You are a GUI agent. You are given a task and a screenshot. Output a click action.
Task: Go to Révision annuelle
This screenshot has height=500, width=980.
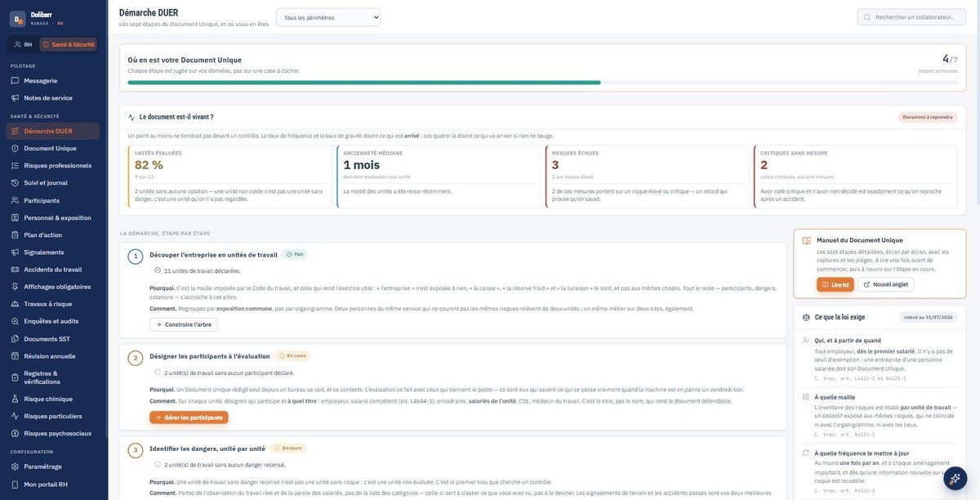54,356
